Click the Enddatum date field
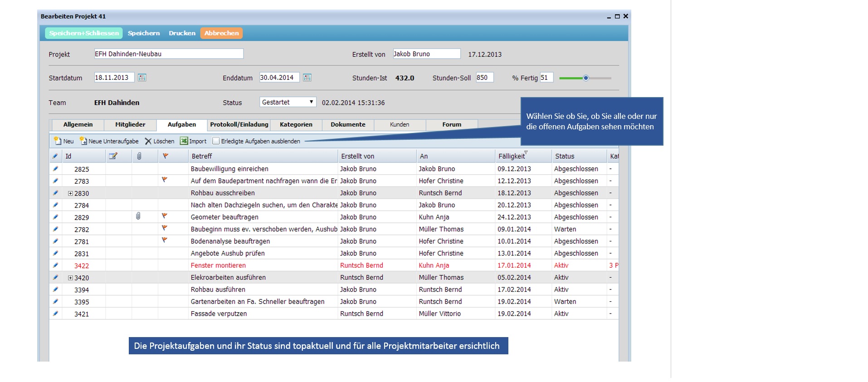The width and height of the screenshot is (868, 382). (x=279, y=78)
